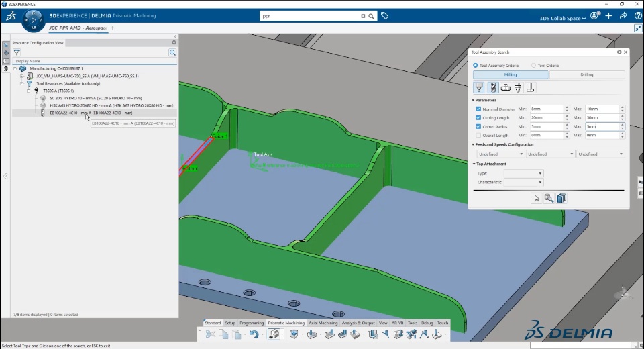Click the last machining icon in bottom toolbar

[437, 334]
